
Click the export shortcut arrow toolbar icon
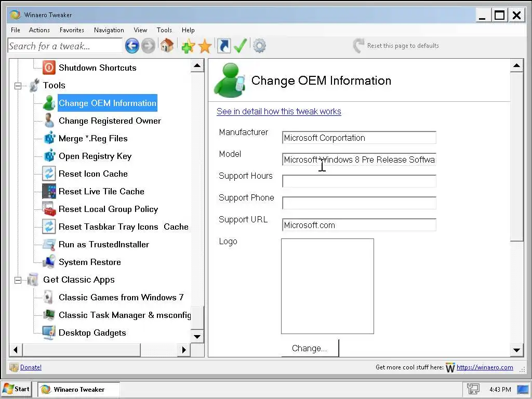(x=223, y=46)
